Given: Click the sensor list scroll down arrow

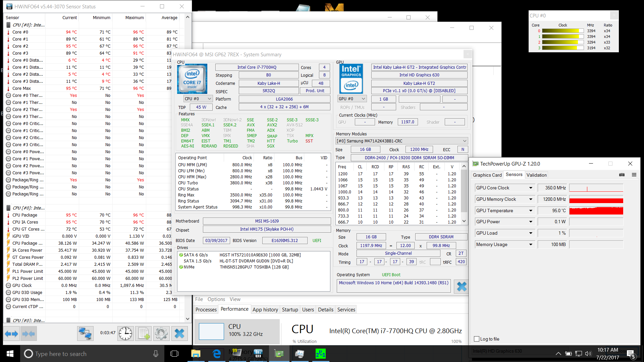Looking at the screenshot, I should click(x=187, y=319).
